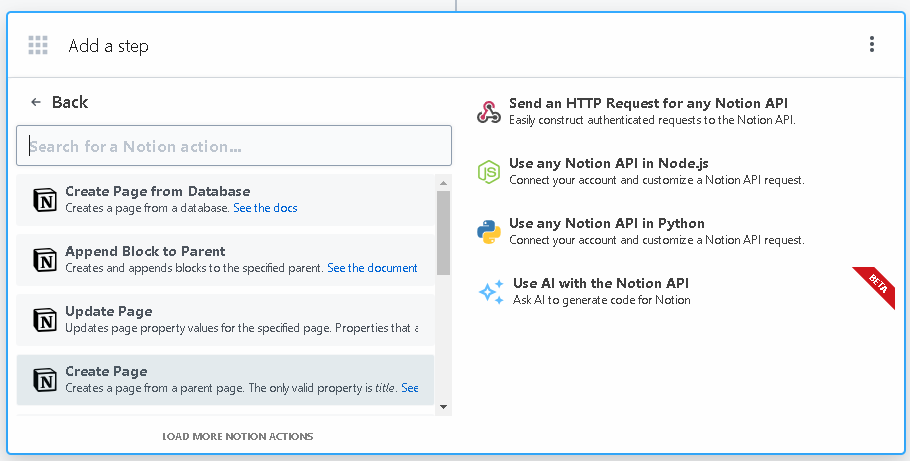Select Create Page from Database action
910x461 pixels.
pos(225,200)
